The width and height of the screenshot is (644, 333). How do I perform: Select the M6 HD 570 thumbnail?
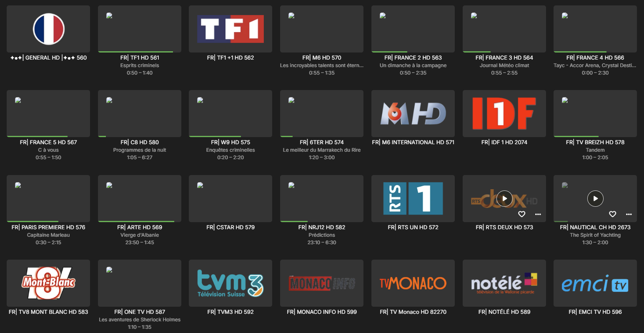click(322, 29)
